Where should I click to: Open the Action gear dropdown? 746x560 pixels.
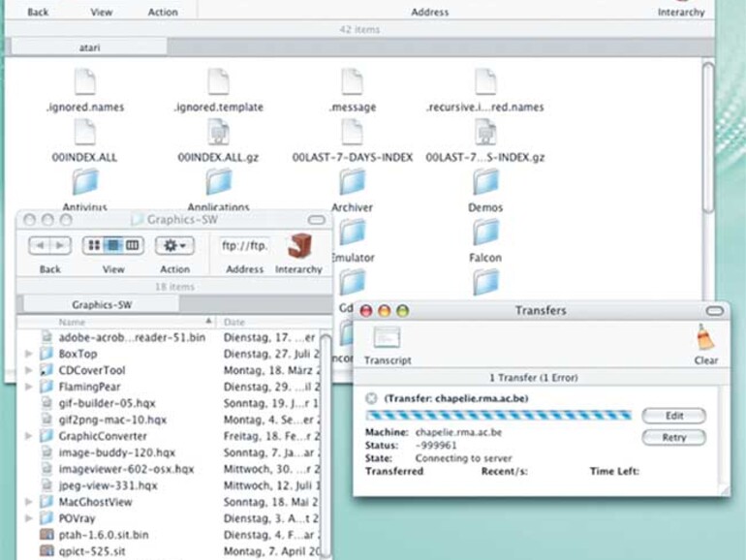(175, 246)
